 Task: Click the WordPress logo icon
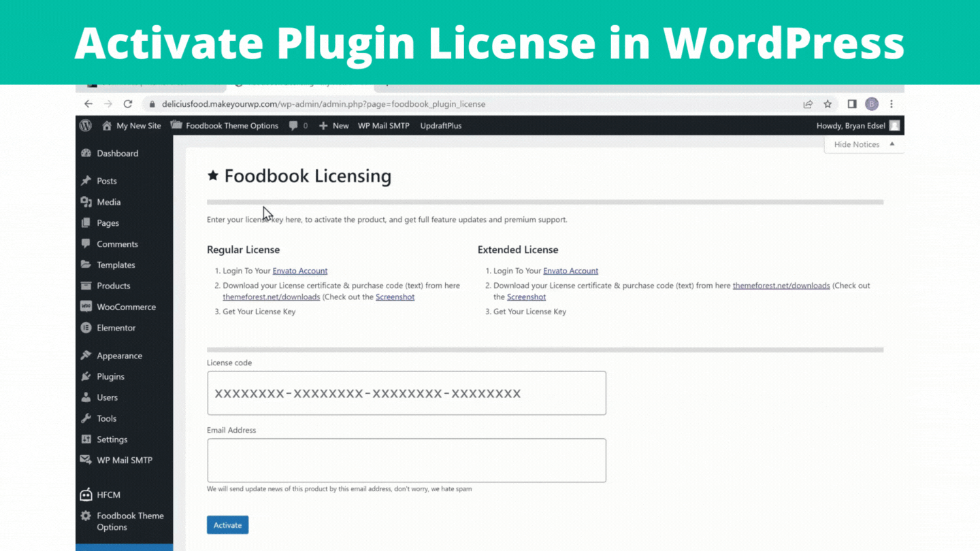click(x=86, y=125)
